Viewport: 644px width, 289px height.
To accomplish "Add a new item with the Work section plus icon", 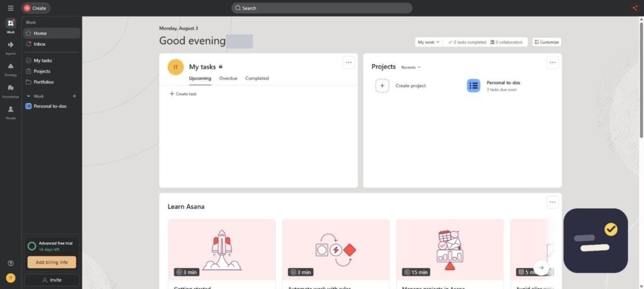I will pos(74,96).
